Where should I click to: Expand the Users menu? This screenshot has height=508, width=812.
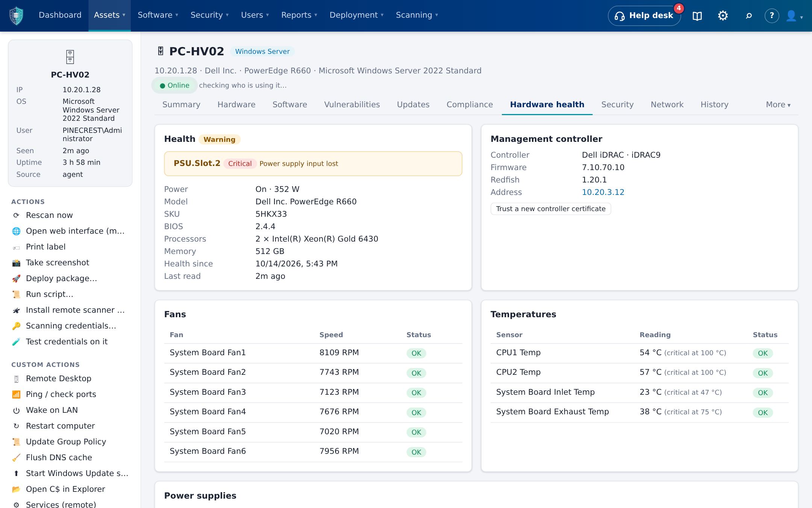pyautogui.click(x=255, y=15)
